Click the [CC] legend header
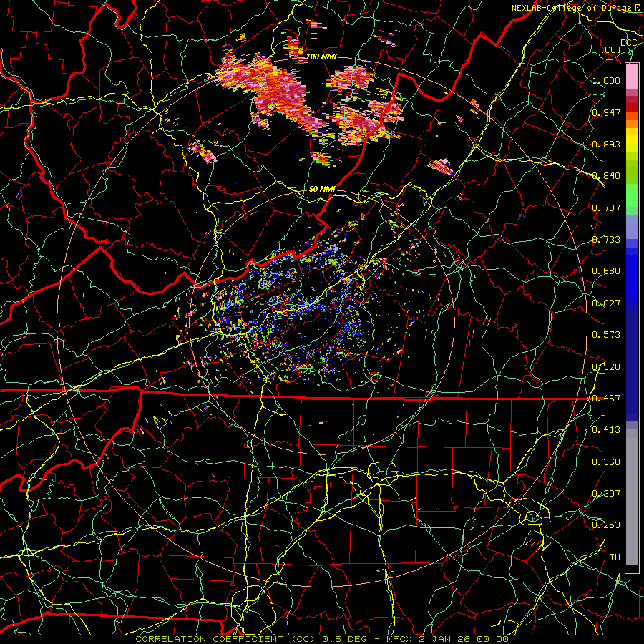 (611, 50)
